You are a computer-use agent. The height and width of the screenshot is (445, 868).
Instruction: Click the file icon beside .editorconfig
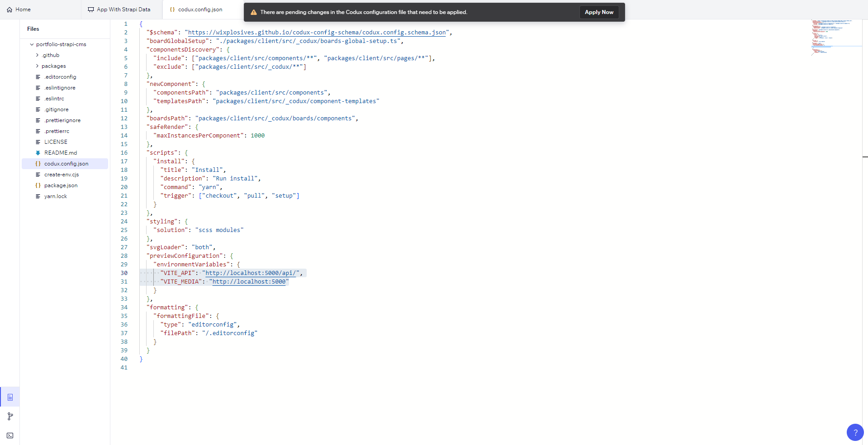click(x=38, y=77)
